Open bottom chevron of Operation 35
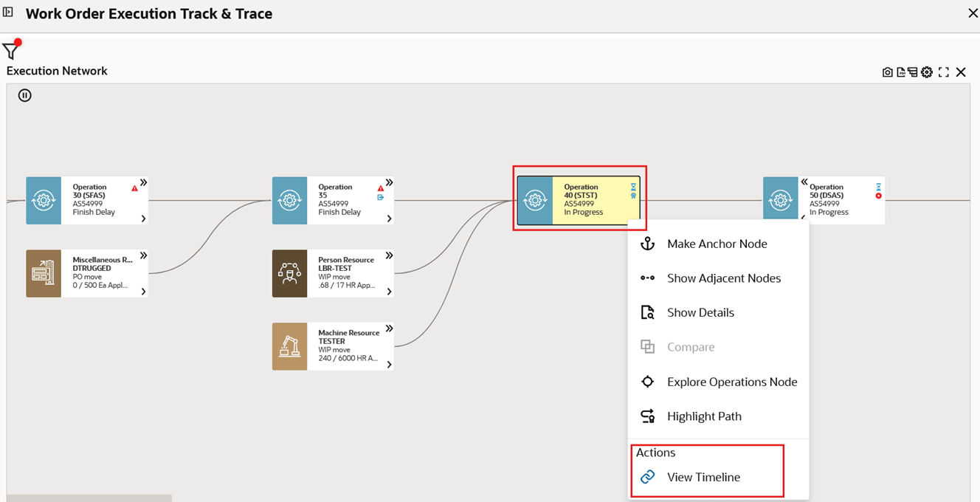The width and height of the screenshot is (980, 502). (389, 219)
